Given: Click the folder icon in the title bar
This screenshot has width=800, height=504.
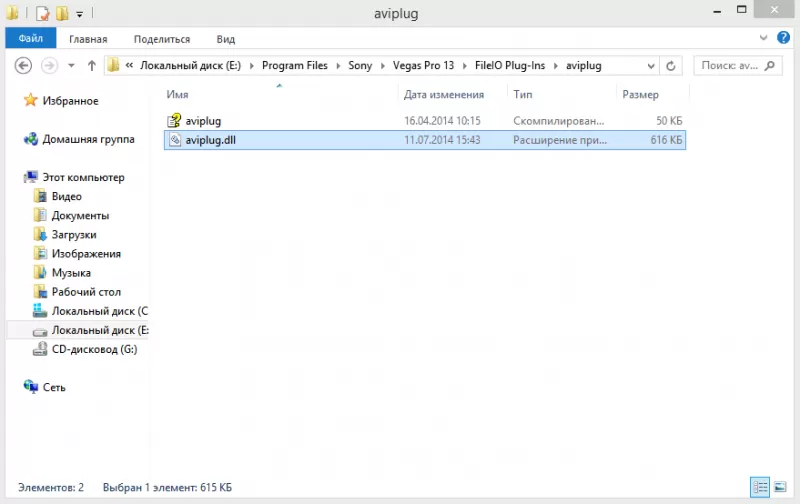Looking at the screenshot, I should (x=12, y=13).
